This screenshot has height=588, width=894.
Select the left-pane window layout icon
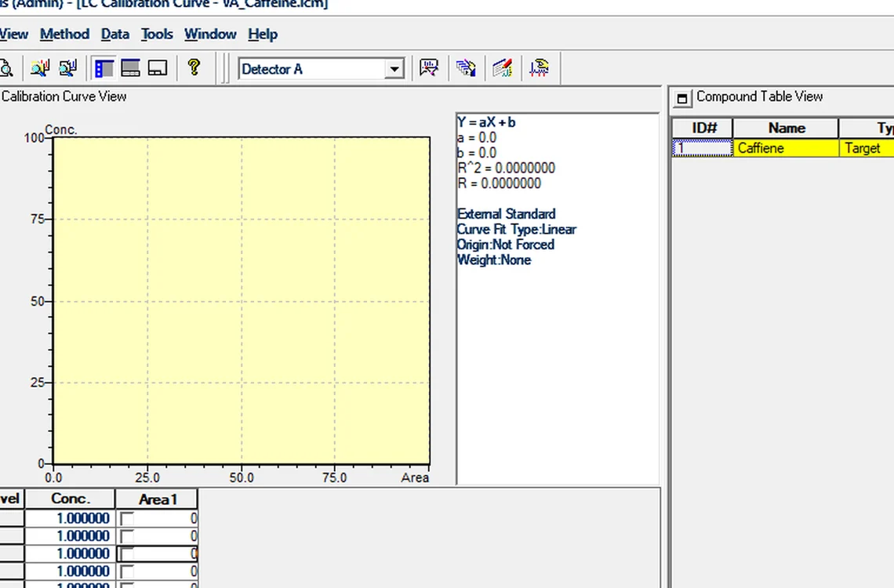(104, 68)
